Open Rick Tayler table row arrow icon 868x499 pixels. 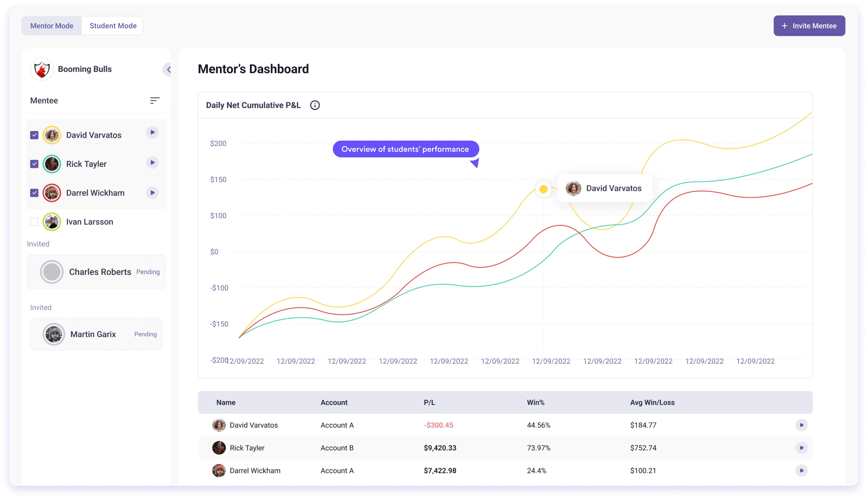point(801,448)
